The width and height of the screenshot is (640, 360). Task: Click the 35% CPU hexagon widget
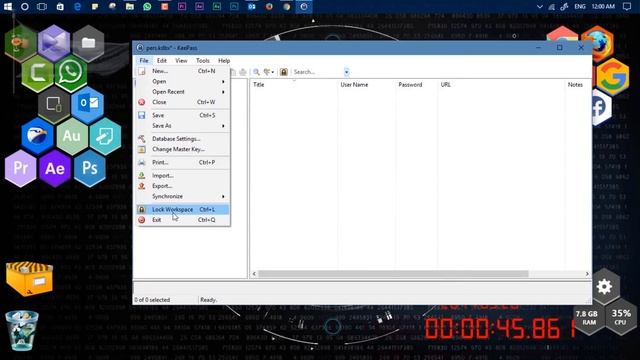(621, 317)
